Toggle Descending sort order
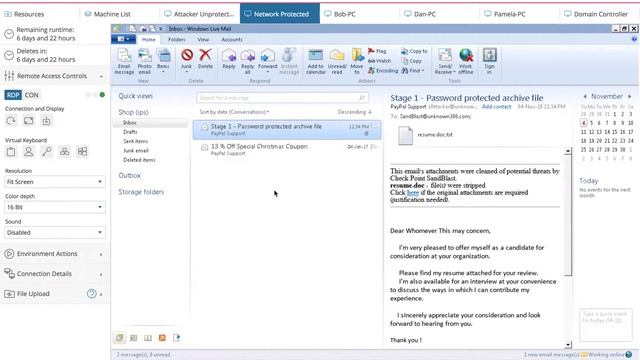Viewport: 640px width, 360px height. pos(354,112)
